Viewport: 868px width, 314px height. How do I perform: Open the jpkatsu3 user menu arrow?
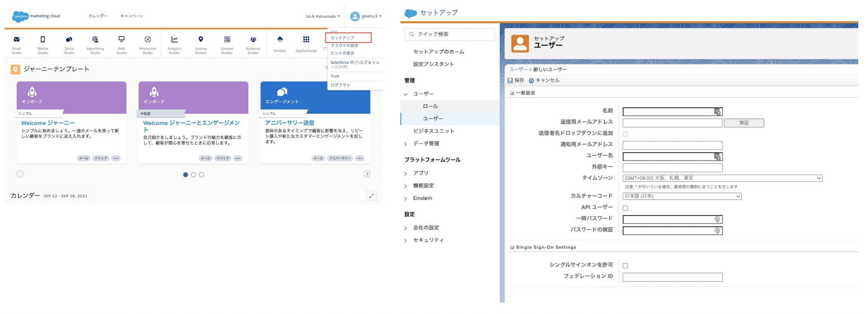[380, 16]
